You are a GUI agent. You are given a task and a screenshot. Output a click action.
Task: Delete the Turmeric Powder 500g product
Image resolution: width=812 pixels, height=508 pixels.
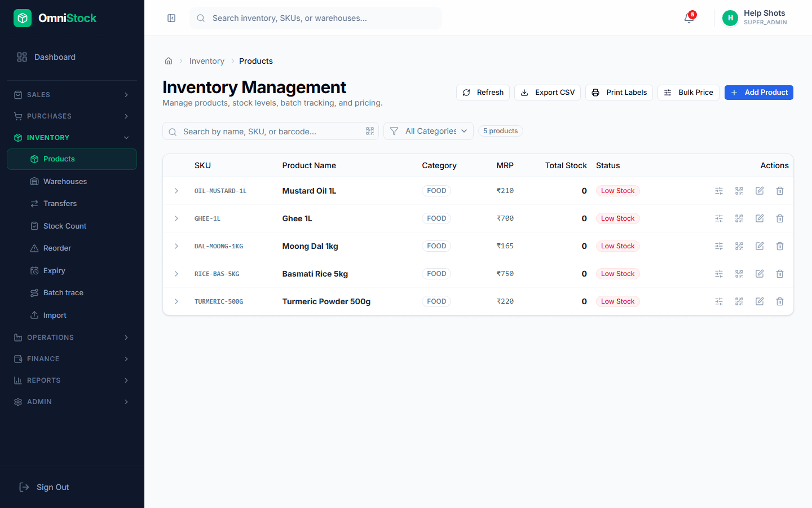tap(780, 301)
